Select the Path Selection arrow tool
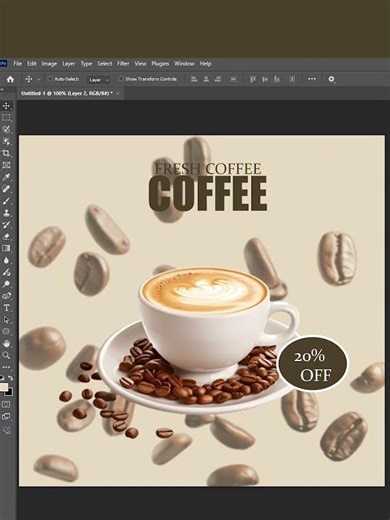The height and width of the screenshot is (520, 390). click(6, 320)
